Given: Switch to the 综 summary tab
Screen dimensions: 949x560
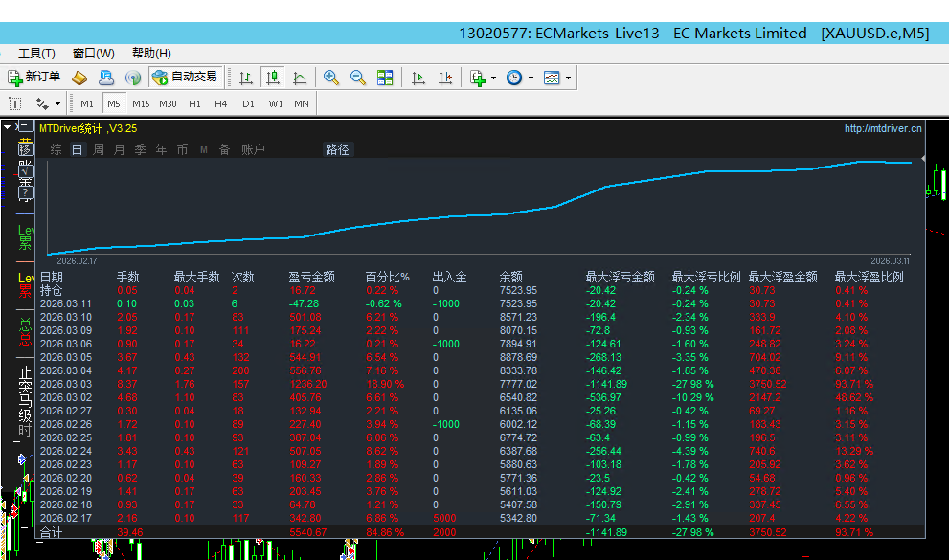Looking at the screenshot, I should pyautogui.click(x=56, y=149).
